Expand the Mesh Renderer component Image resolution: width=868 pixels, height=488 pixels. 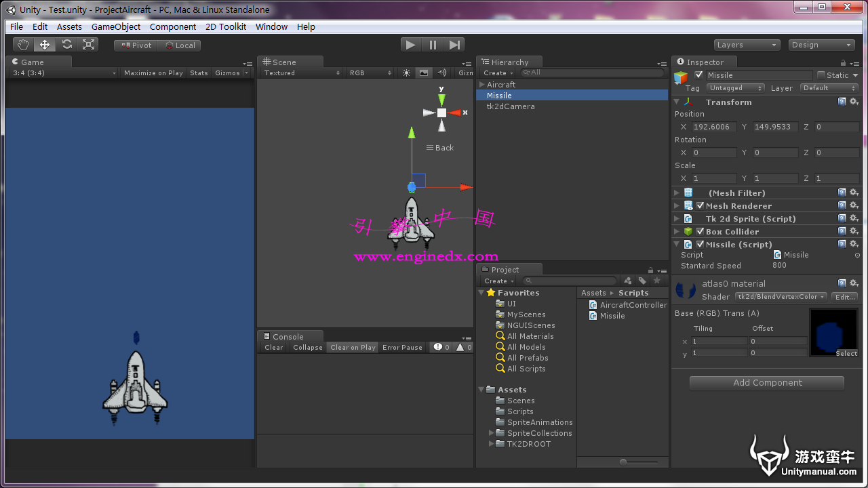[x=677, y=205]
